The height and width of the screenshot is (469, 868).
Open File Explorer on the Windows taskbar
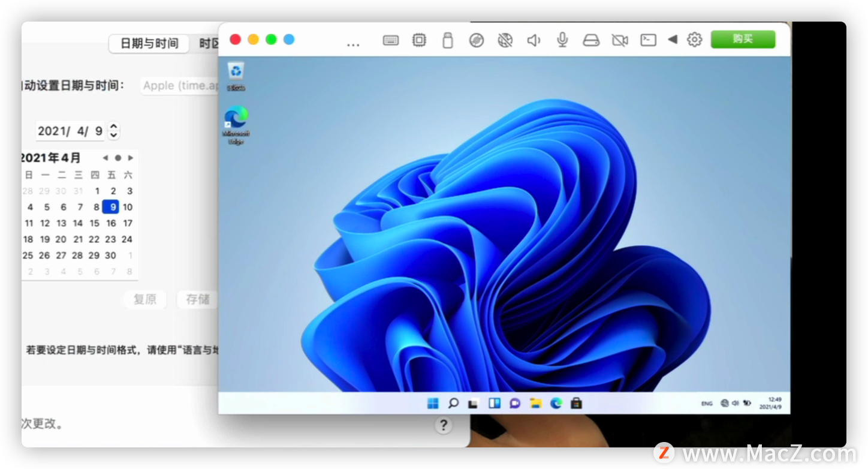[x=535, y=404]
